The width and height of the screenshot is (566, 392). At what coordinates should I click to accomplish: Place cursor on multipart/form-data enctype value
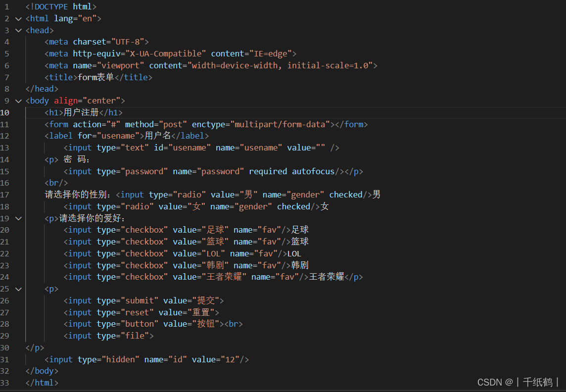281,125
